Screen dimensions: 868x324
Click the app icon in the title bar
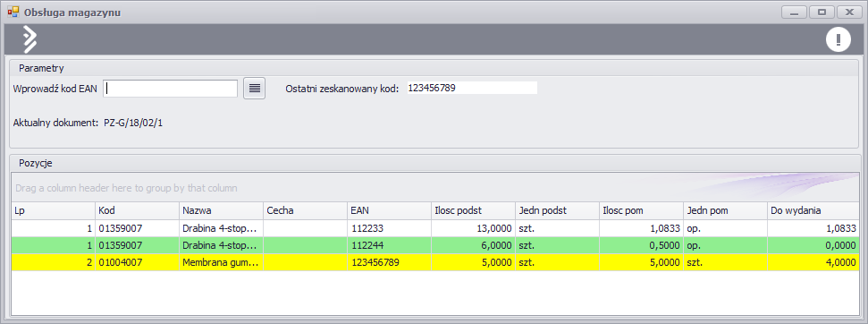click(13, 12)
